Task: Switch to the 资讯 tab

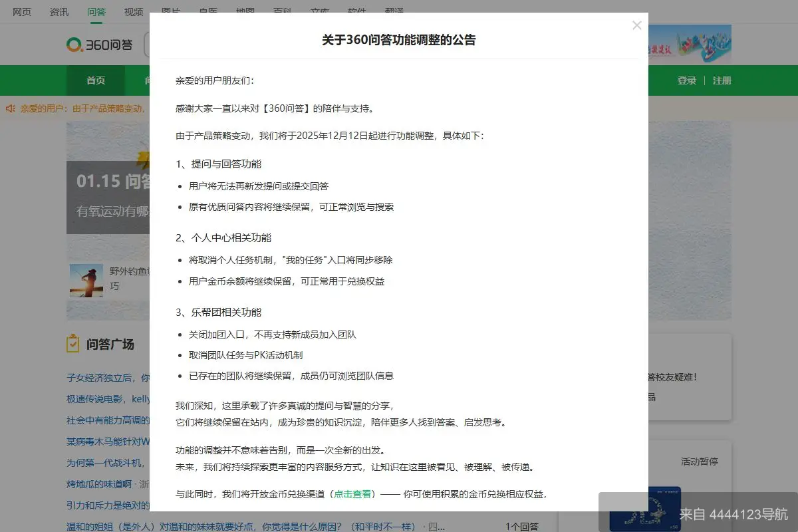Action: 59,11
